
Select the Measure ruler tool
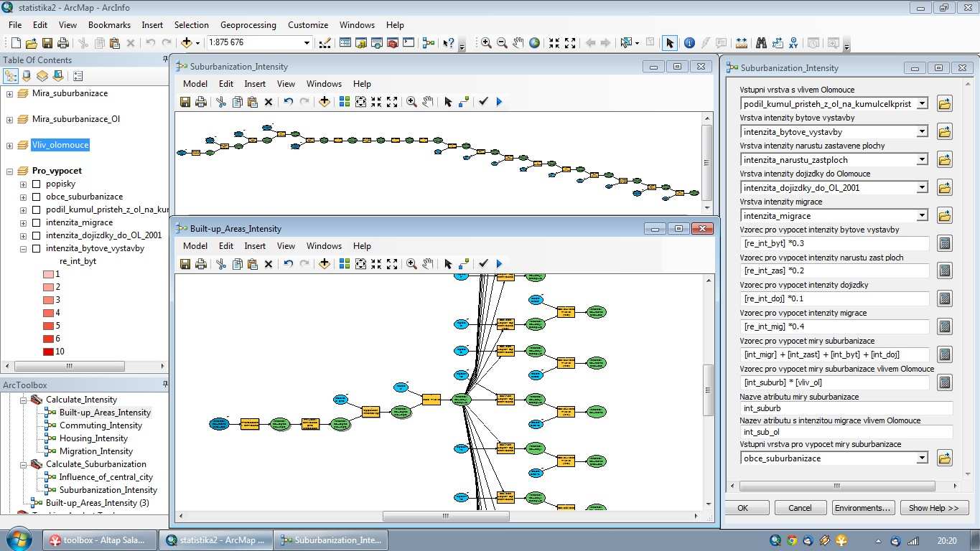[742, 43]
